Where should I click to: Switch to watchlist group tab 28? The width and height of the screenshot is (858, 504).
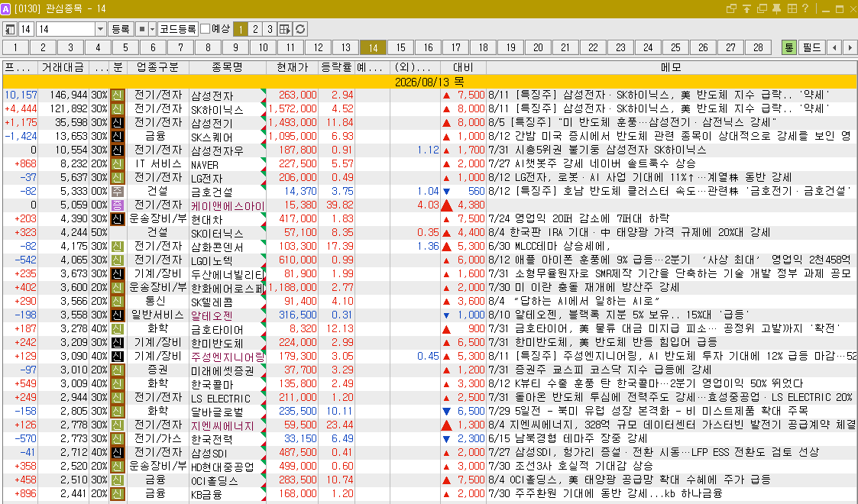(758, 47)
